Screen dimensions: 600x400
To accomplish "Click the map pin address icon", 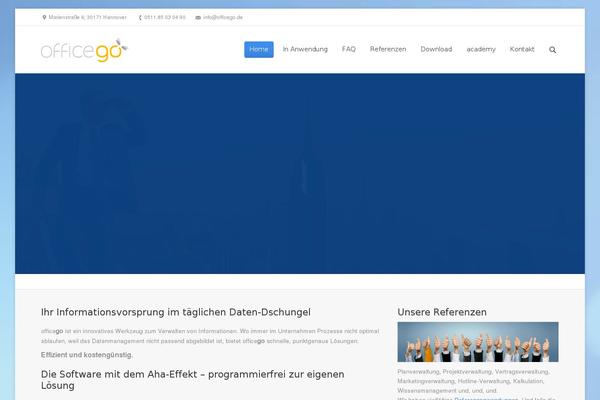I will tap(44, 18).
